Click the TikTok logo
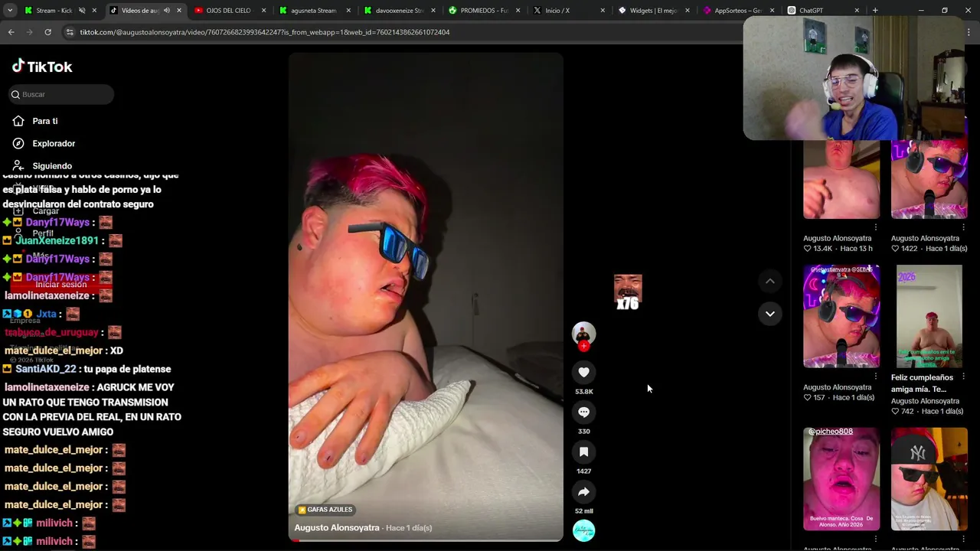This screenshot has height=551, width=980. coord(42,67)
